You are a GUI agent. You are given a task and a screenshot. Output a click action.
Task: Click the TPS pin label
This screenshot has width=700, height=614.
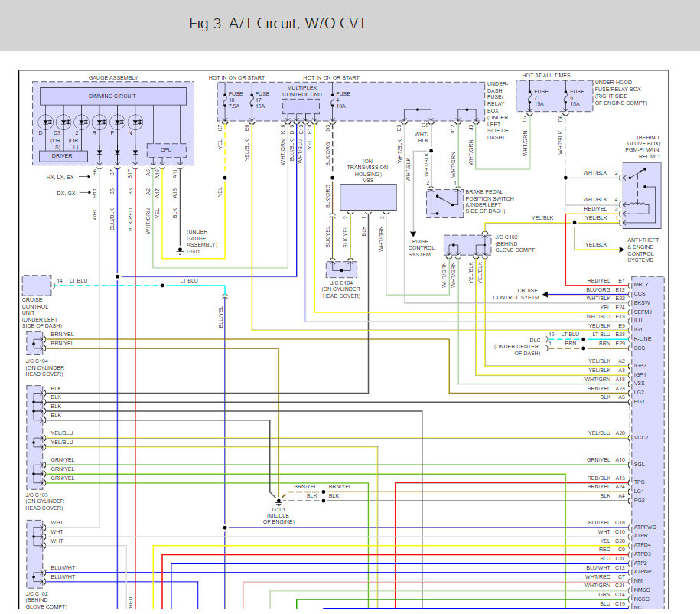pyautogui.click(x=639, y=482)
